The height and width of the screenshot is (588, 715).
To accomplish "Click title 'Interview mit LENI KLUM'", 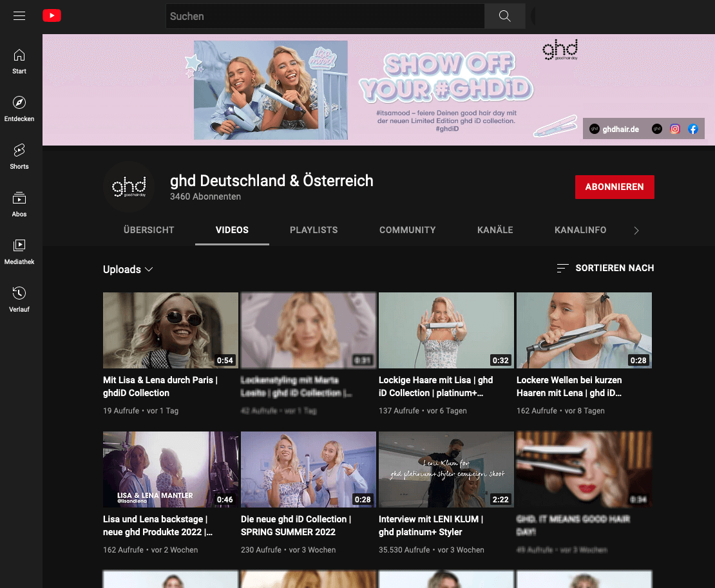I will pos(431,526).
